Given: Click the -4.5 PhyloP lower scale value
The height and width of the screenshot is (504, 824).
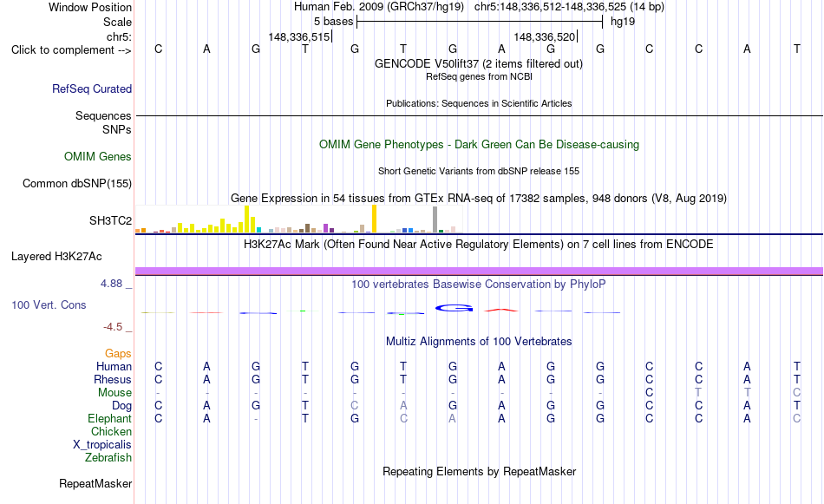Looking at the screenshot, I should click(113, 327).
